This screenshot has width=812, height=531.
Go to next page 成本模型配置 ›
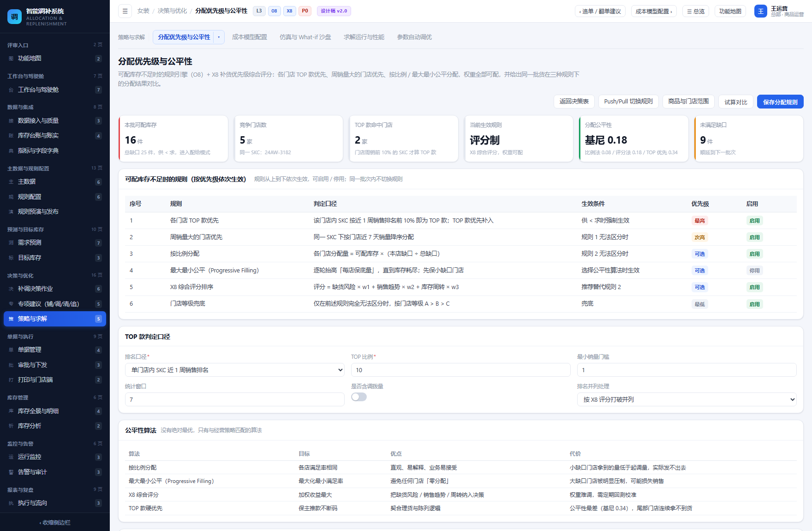(x=654, y=11)
